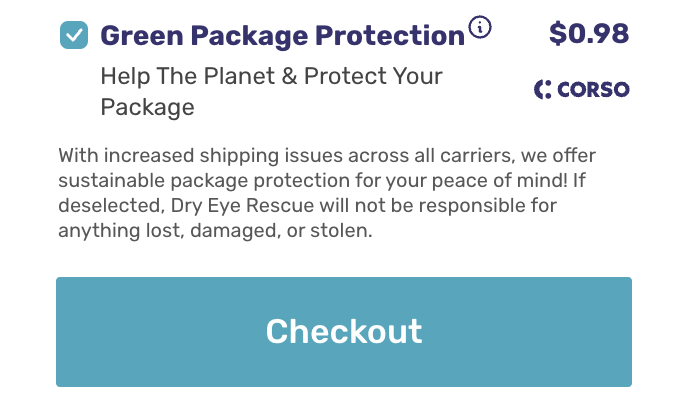Open the info icon beside Green Package Protection
Image resolution: width=690 pixels, height=402 pixels.
(x=480, y=27)
